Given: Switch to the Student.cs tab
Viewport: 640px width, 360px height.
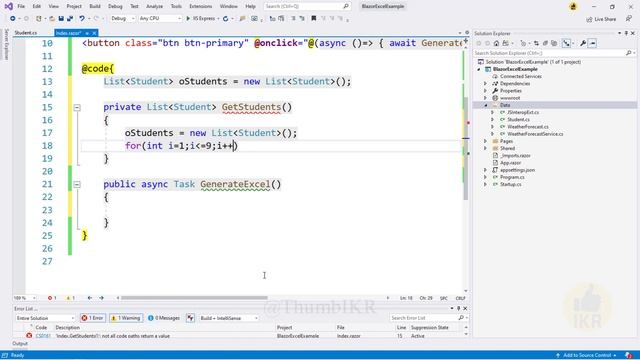Looking at the screenshot, I should 26,33.
